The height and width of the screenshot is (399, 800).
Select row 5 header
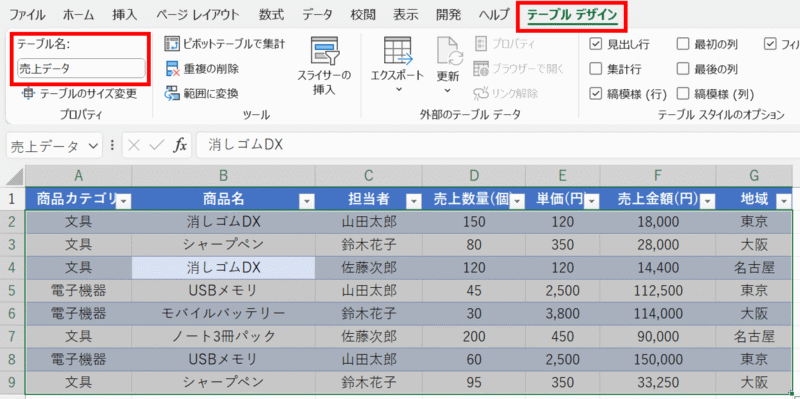[x=12, y=291]
